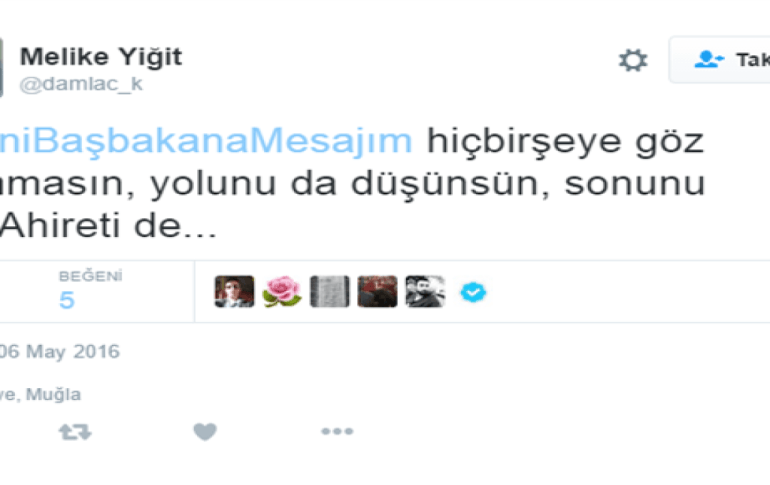Click the Muğla location link
770x485 pixels.
tap(53, 394)
